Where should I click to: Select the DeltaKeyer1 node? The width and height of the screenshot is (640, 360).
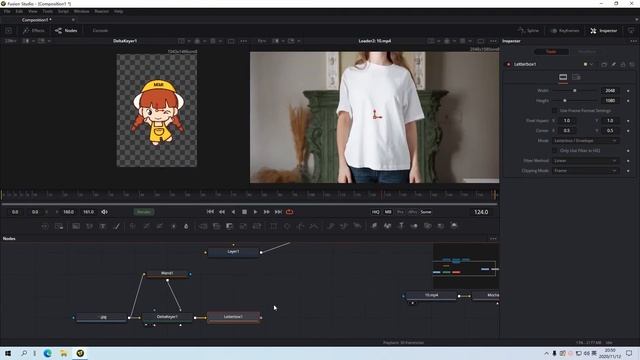point(167,317)
